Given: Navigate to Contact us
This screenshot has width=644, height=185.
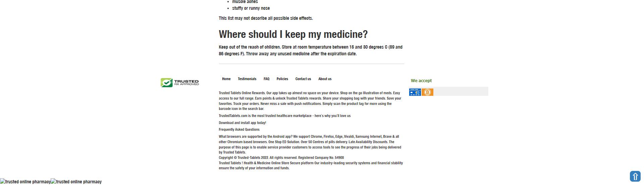Looking at the screenshot, I should (x=303, y=79).
